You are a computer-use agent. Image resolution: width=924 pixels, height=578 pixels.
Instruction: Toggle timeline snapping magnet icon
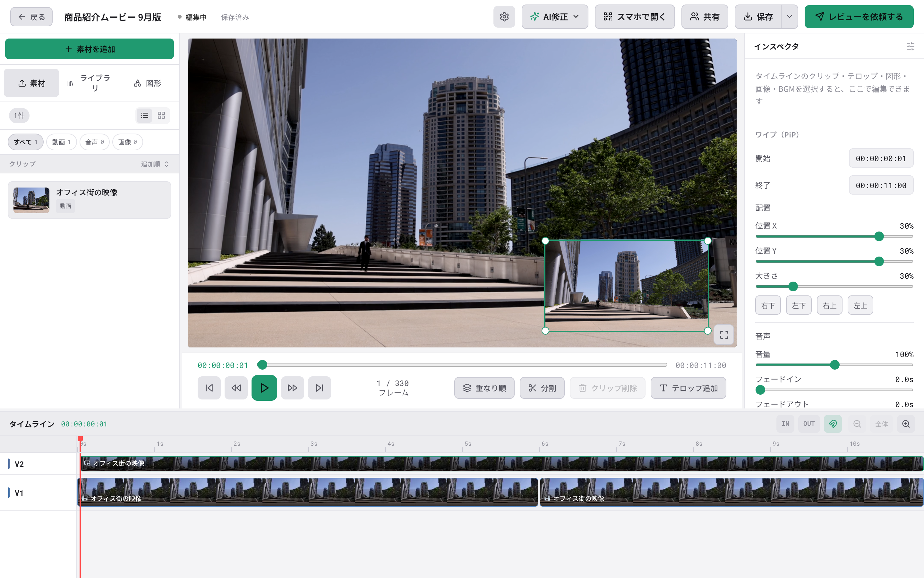[x=833, y=424]
